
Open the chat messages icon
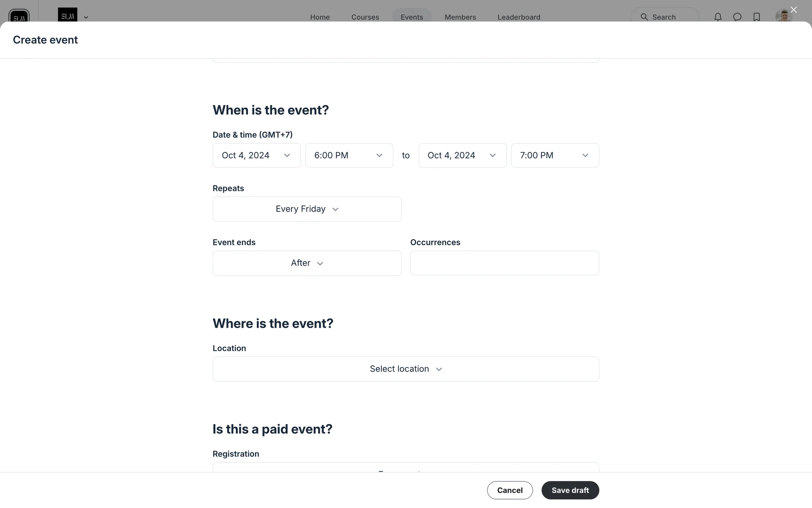coord(737,17)
